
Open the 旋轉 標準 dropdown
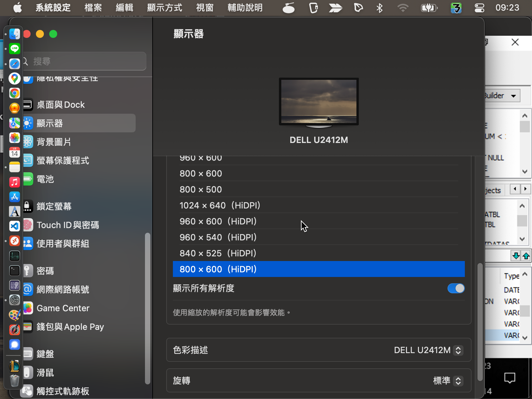point(458,381)
